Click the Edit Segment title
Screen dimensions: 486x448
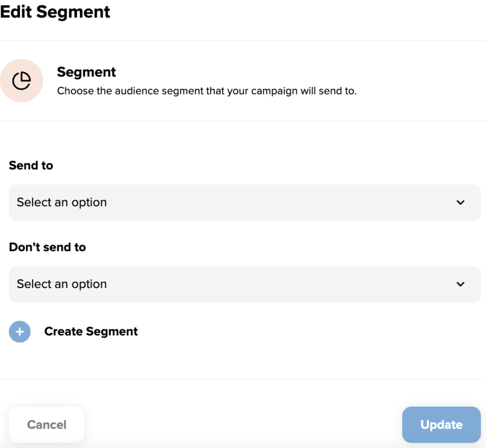coord(55,12)
